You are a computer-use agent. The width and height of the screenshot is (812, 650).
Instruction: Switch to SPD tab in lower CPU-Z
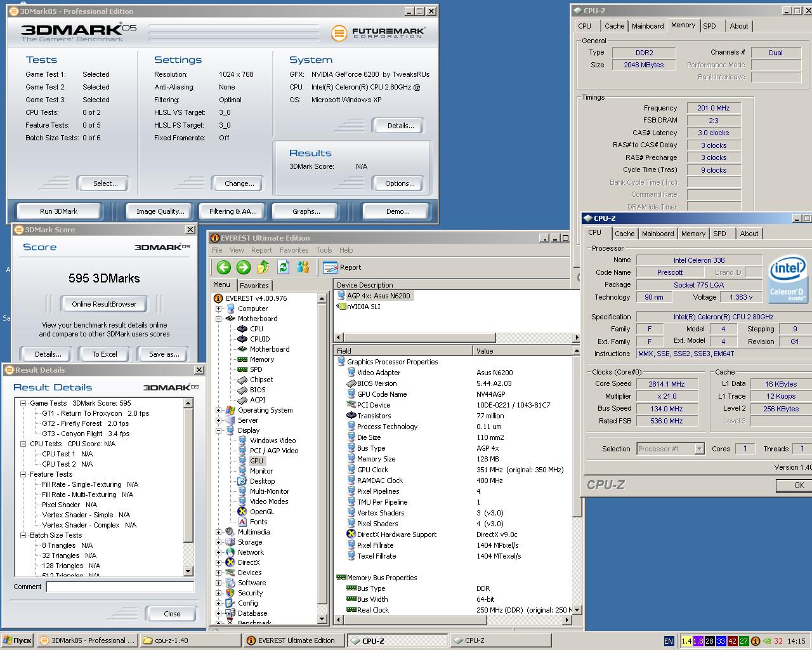click(x=719, y=234)
